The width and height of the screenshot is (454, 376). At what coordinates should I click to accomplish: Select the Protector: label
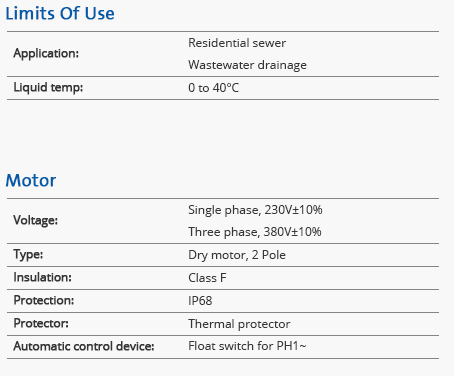tap(41, 323)
